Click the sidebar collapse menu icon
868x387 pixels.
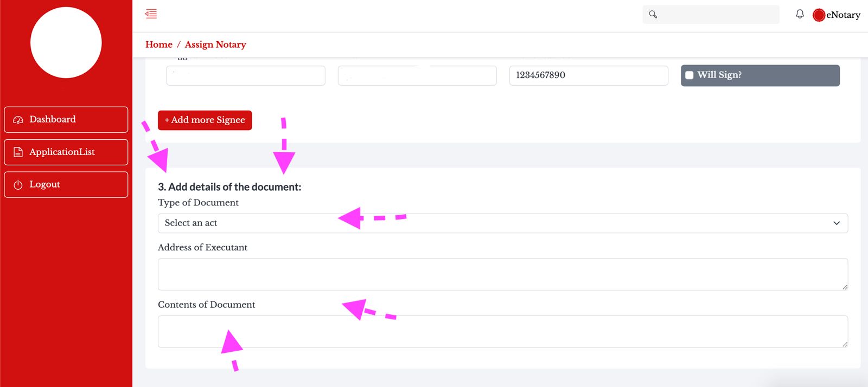[x=151, y=14]
